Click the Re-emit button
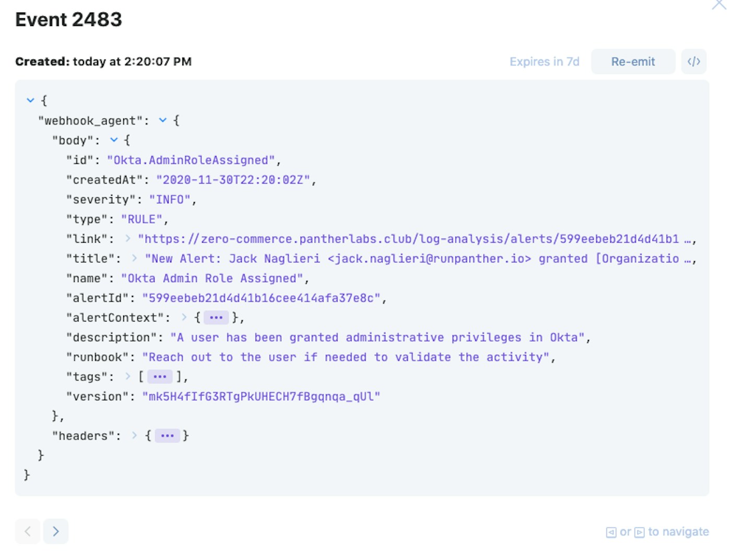 coord(633,62)
